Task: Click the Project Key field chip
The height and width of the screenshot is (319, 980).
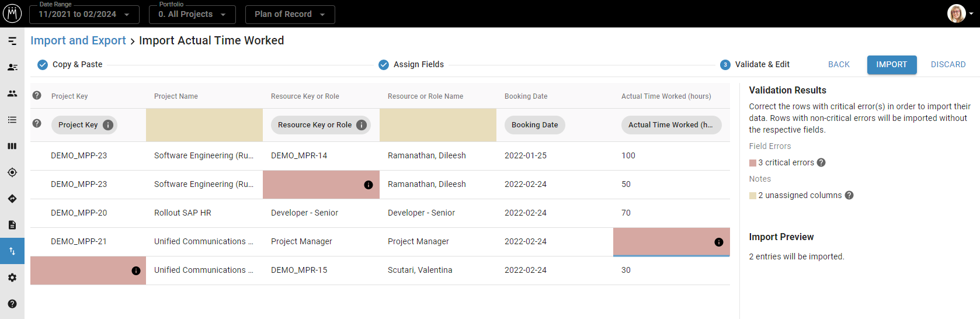Action: click(x=78, y=124)
